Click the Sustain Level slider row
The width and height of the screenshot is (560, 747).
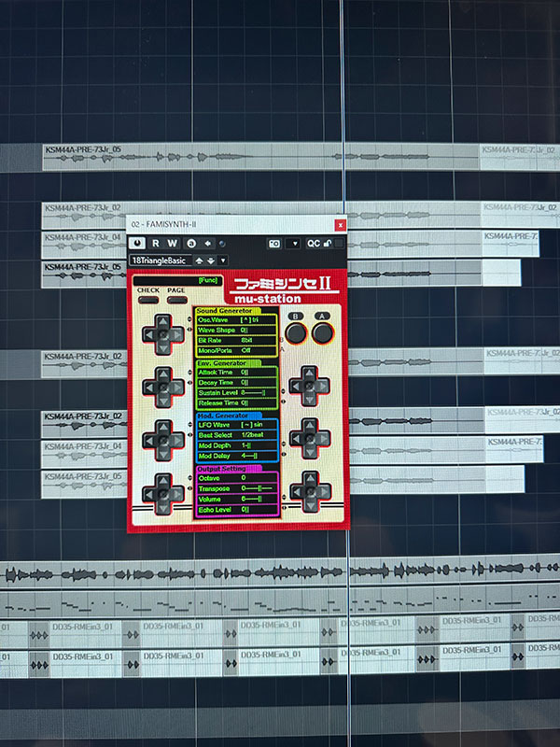coord(237,393)
